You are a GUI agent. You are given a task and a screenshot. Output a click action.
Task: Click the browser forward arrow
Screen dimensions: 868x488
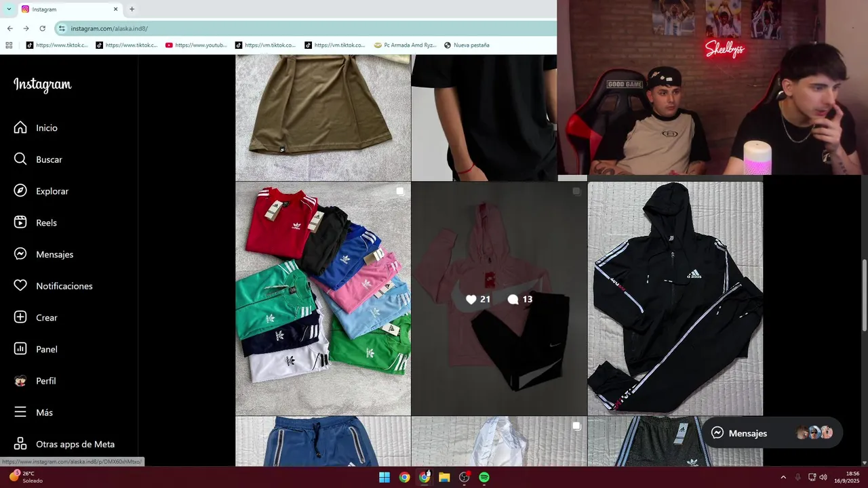[x=26, y=28]
